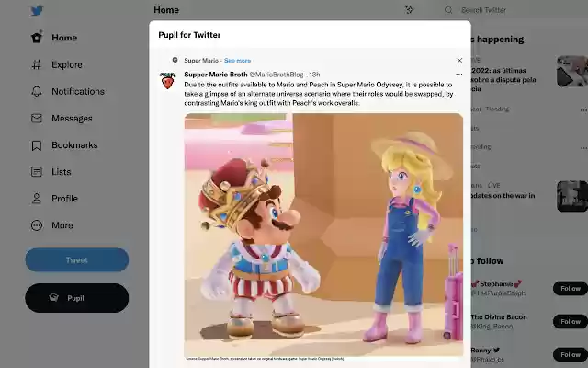Open the More circle icon
The width and height of the screenshot is (588, 368).
point(37,225)
